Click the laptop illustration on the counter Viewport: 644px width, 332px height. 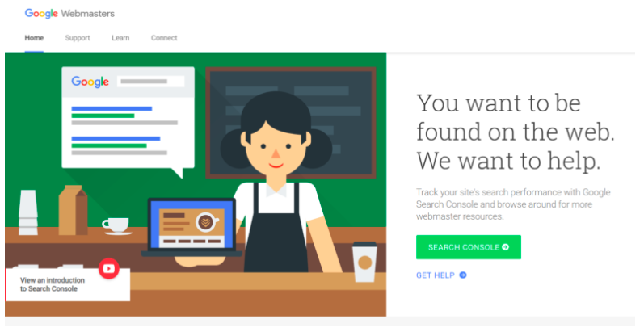(x=192, y=227)
